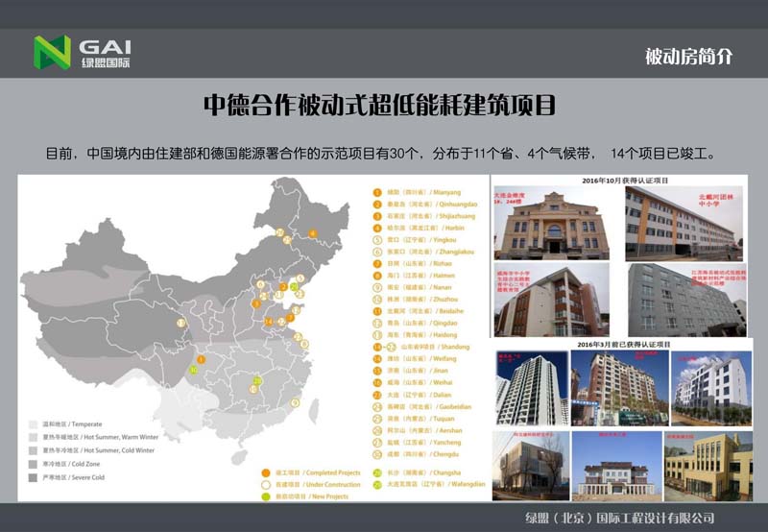This screenshot has height=532, width=768.
Task: Open the Beidaihe school building photo
Action: click(x=684, y=224)
